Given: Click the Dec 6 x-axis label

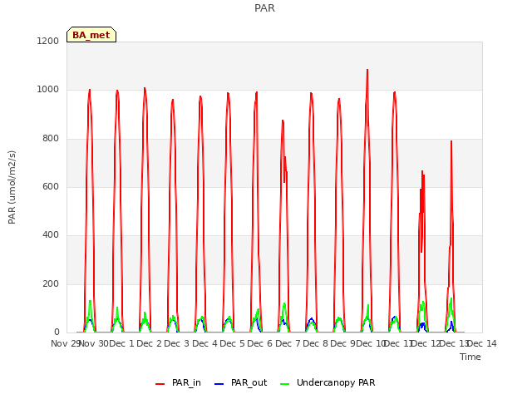Looking at the screenshot, I should point(259,343).
